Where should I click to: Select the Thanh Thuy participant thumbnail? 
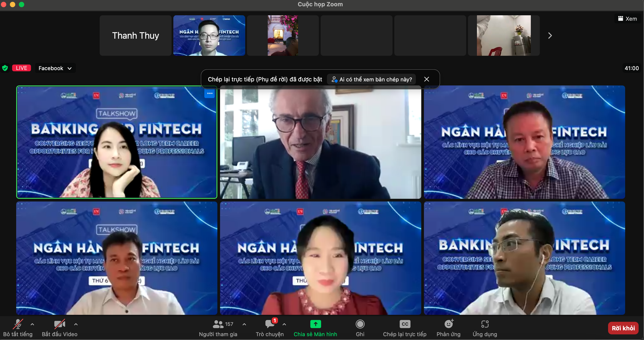(135, 36)
